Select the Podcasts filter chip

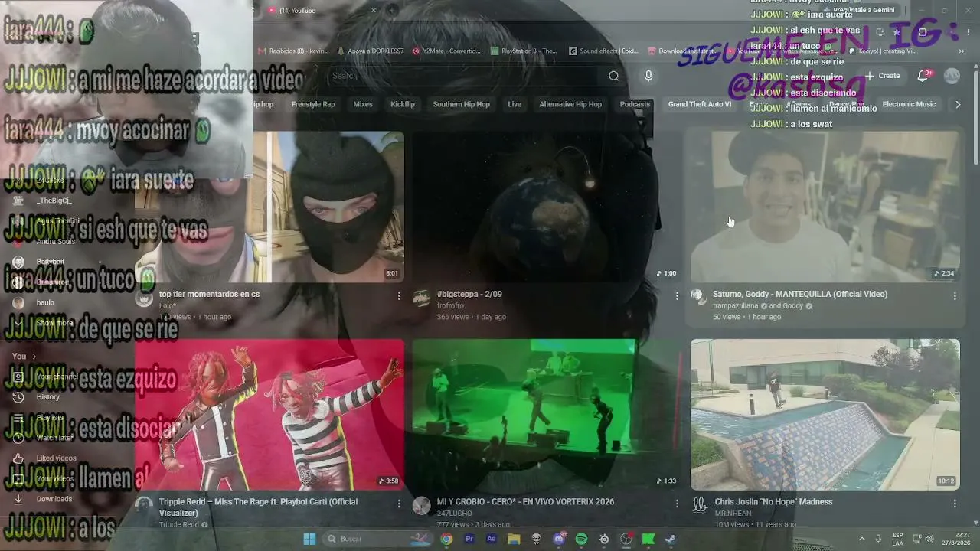click(x=635, y=104)
